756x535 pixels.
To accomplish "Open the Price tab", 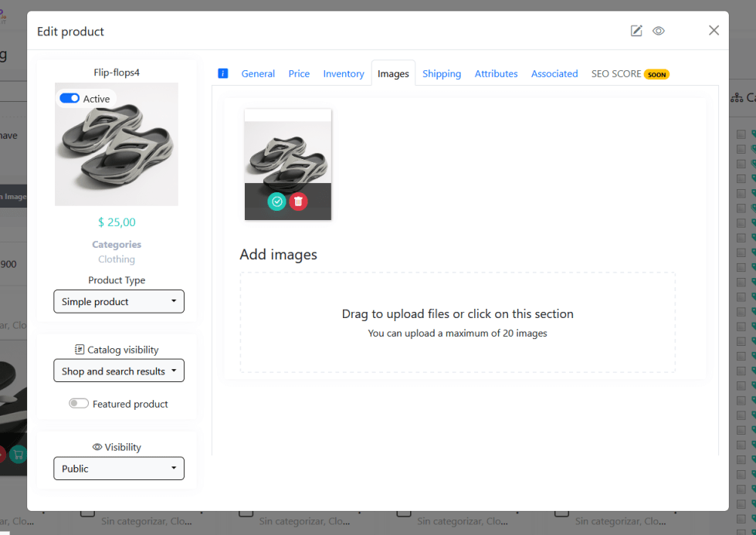I will [x=299, y=74].
